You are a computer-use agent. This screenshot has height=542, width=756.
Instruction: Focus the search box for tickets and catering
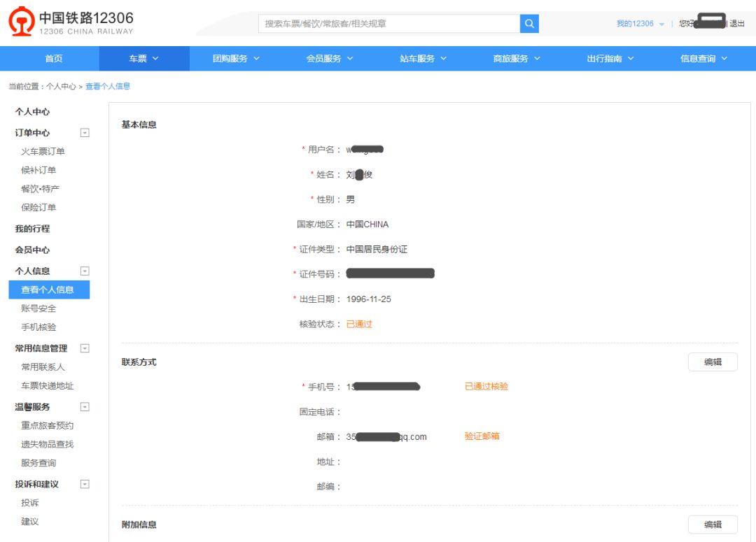coord(389,24)
